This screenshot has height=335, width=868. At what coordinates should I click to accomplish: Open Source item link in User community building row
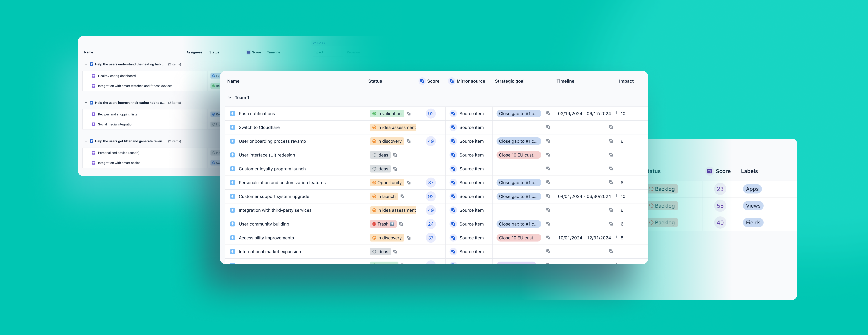(471, 224)
